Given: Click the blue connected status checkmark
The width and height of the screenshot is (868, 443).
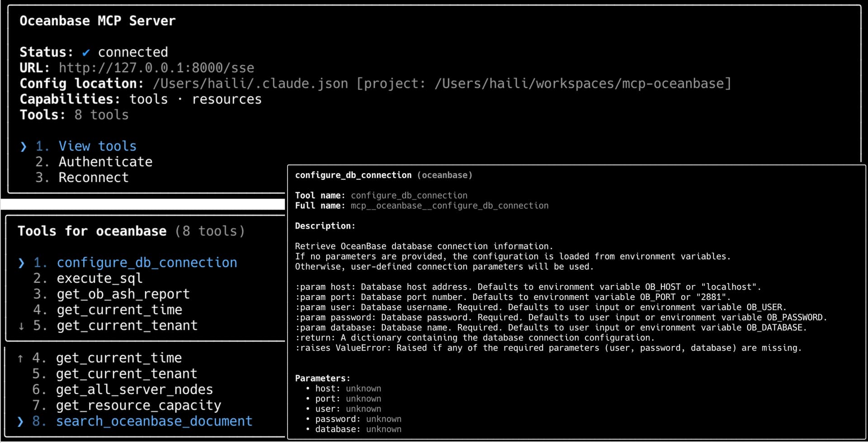Looking at the screenshot, I should tap(86, 52).
